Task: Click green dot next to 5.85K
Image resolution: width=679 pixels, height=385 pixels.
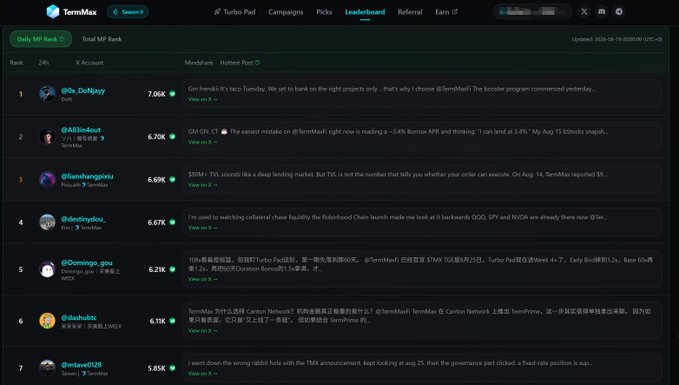Action: 172,368
